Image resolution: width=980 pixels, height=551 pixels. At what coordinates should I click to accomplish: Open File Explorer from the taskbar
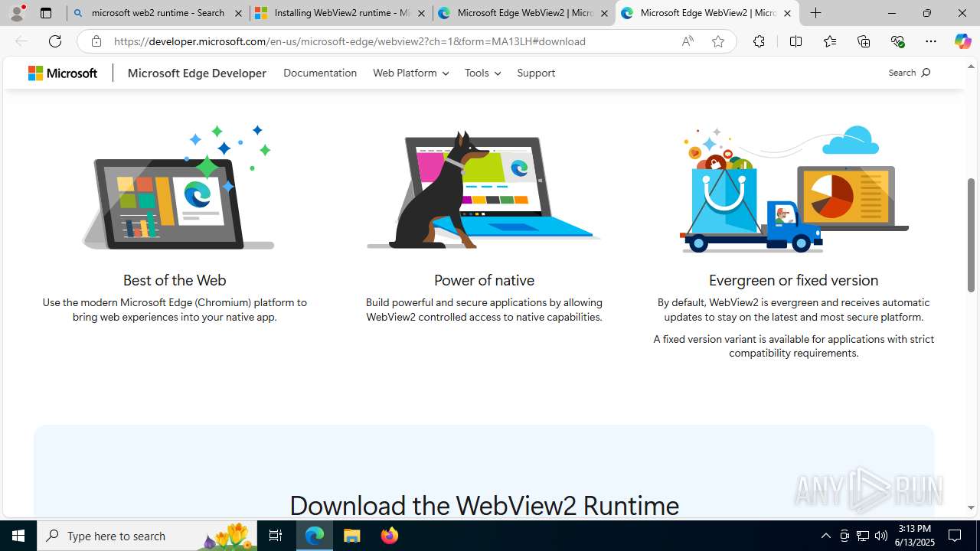pyautogui.click(x=352, y=536)
